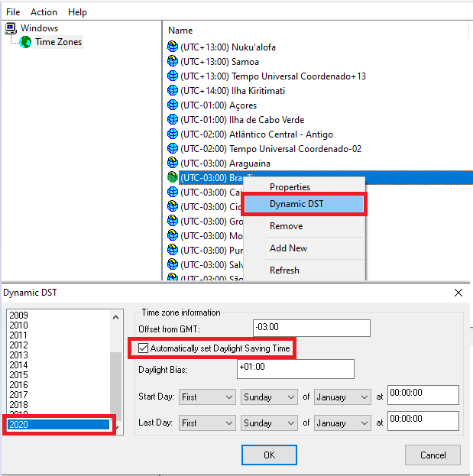Open the Help menu

point(77,12)
